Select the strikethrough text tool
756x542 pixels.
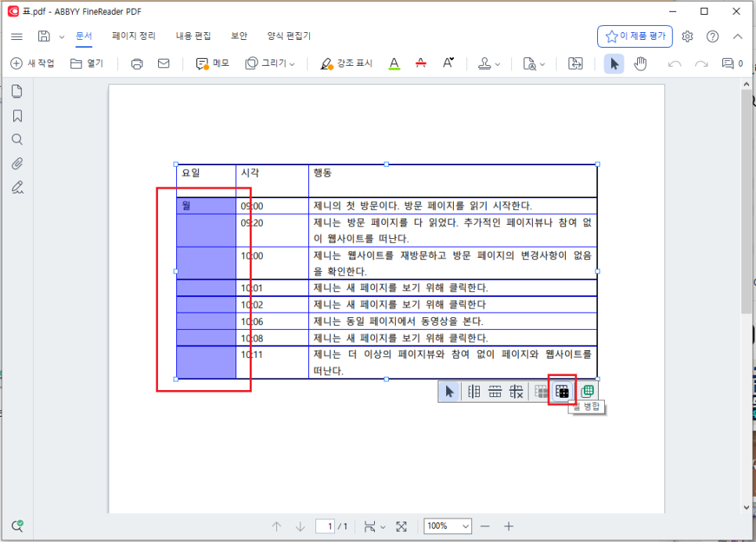coord(421,63)
